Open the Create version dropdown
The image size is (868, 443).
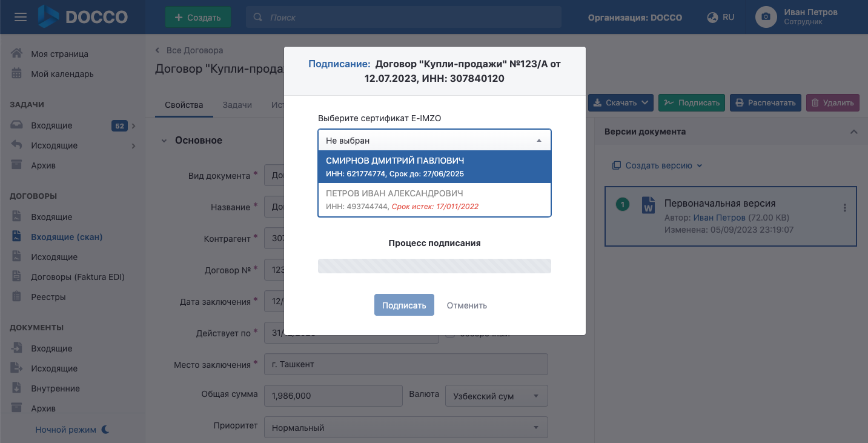[x=657, y=165]
